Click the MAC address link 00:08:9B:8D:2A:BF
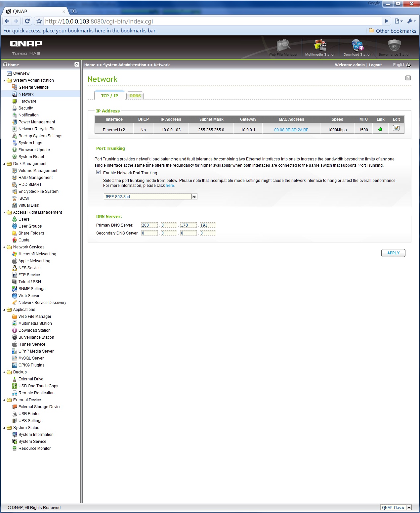The height and width of the screenshot is (513, 420). pyautogui.click(x=291, y=130)
